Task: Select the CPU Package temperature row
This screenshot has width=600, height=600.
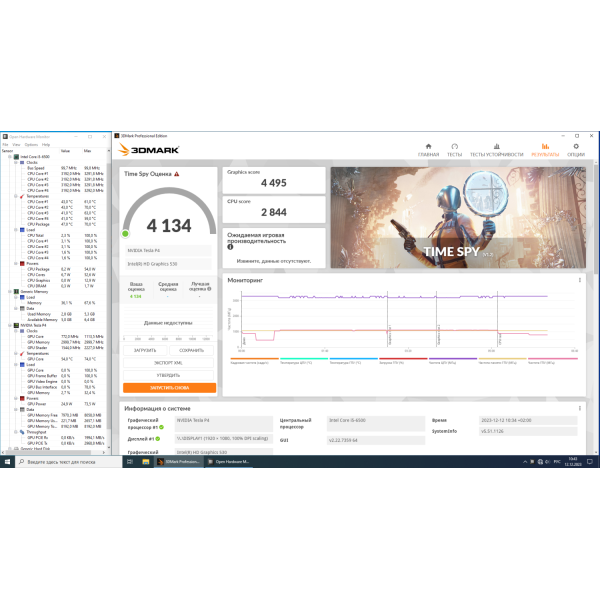Action: [x=54, y=224]
